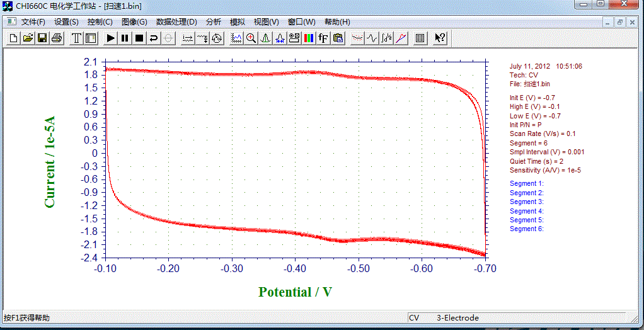The image size is (644, 330).
Task: Open the 分析 menu
Action: coord(214,22)
